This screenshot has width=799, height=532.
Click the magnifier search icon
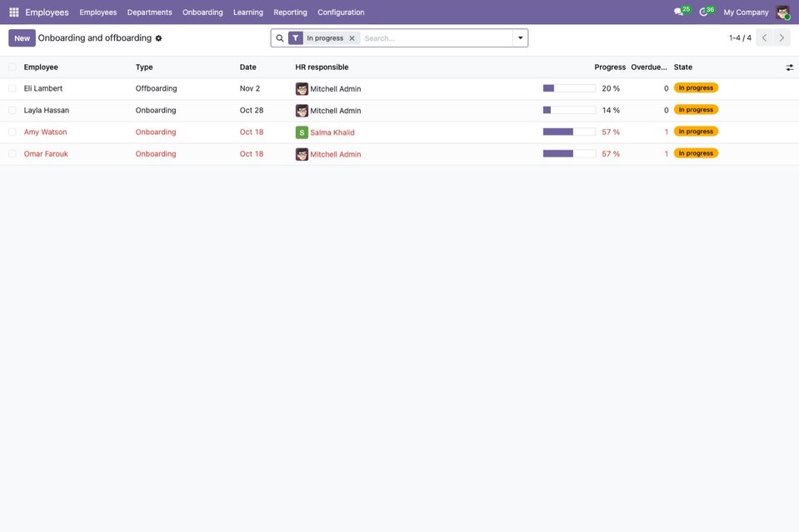pos(280,38)
